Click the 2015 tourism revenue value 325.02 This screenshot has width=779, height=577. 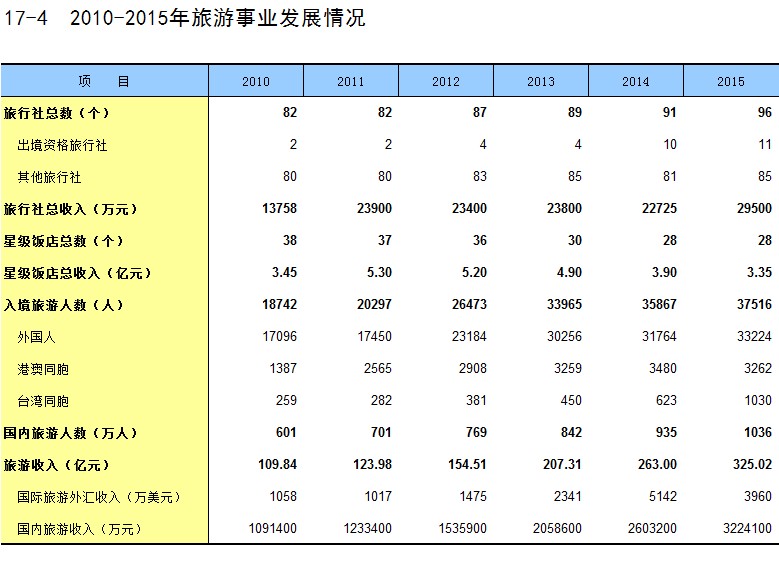(x=752, y=465)
